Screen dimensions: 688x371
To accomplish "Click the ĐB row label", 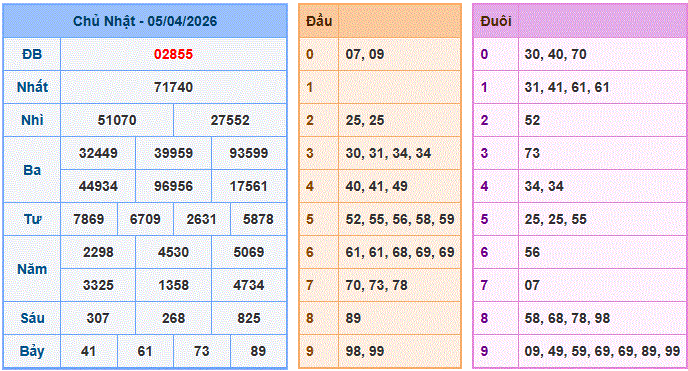I will [x=32, y=54].
